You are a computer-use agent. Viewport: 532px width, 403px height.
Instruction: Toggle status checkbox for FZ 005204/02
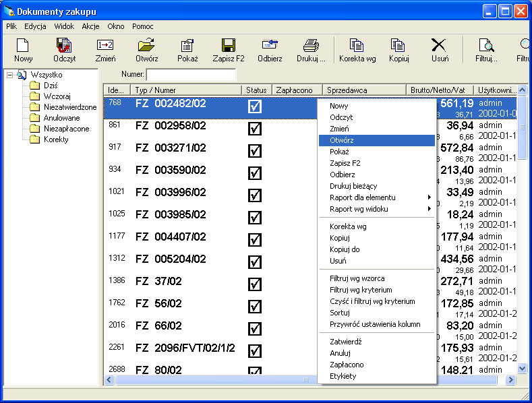[x=254, y=262]
